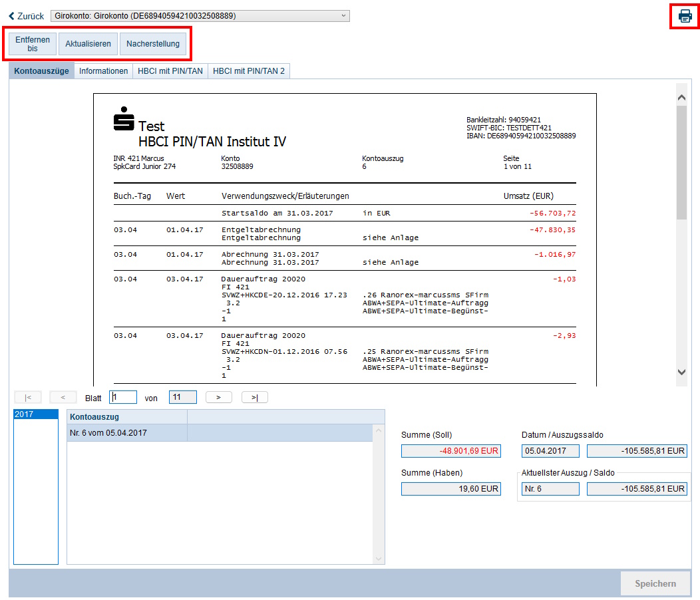
Task: Click the printer icon to print statement
Action: (x=685, y=16)
